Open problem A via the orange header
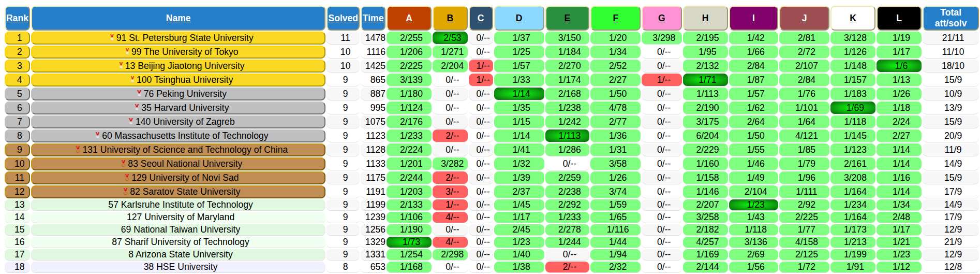This screenshot has height=274, width=980. coord(409,18)
